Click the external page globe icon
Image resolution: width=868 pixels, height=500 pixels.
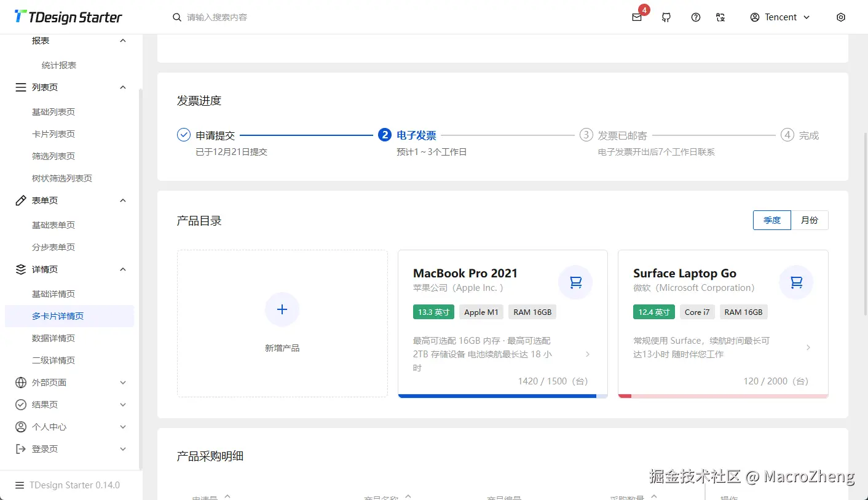(21, 383)
